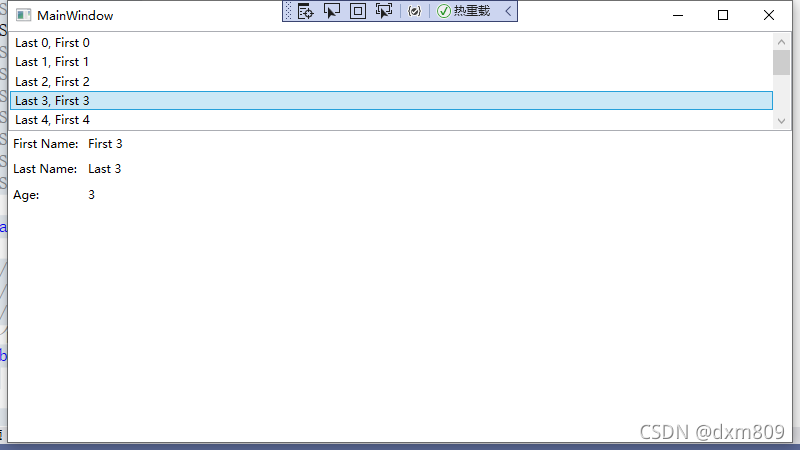Click the list scrollbar up arrow

781,42
